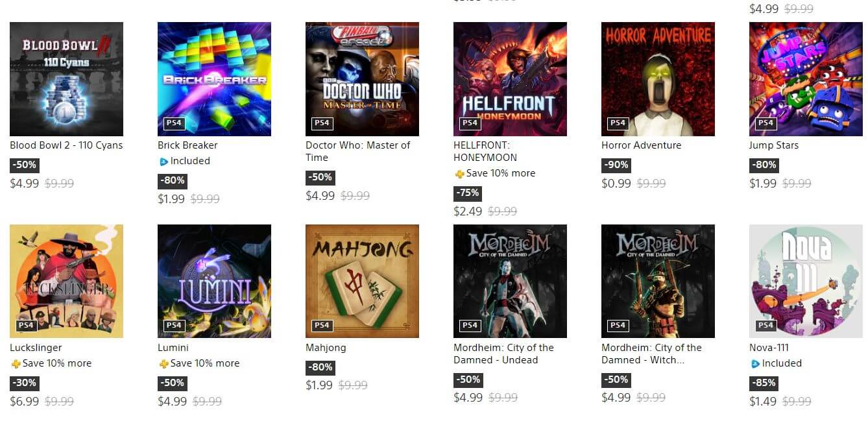The width and height of the screenshot is (868, 423).
Task: Click the $6.99 price for Luckslinger
Action: [x=25, y=402]
